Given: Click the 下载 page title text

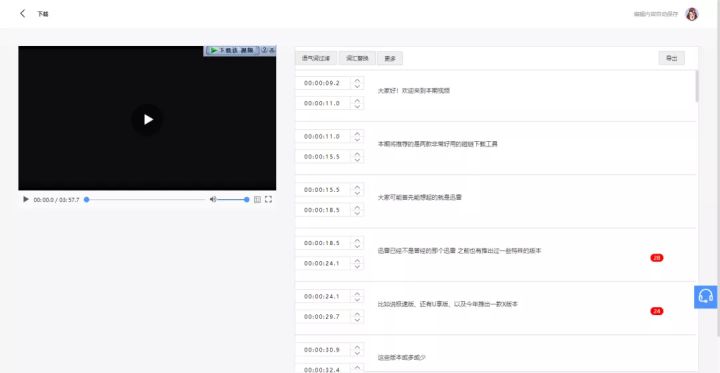Looking at the screenshot, I should tap(43, 14).
